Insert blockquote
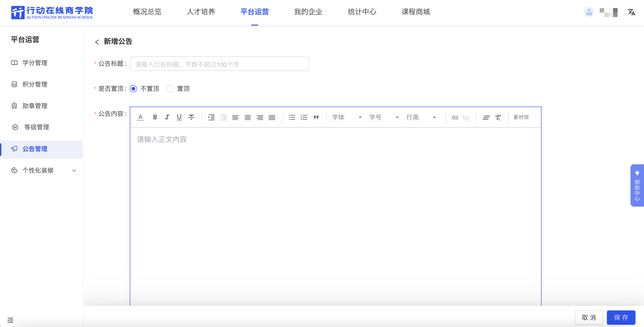644x327 pixels. pyautogui.click(x=316, y=117)
